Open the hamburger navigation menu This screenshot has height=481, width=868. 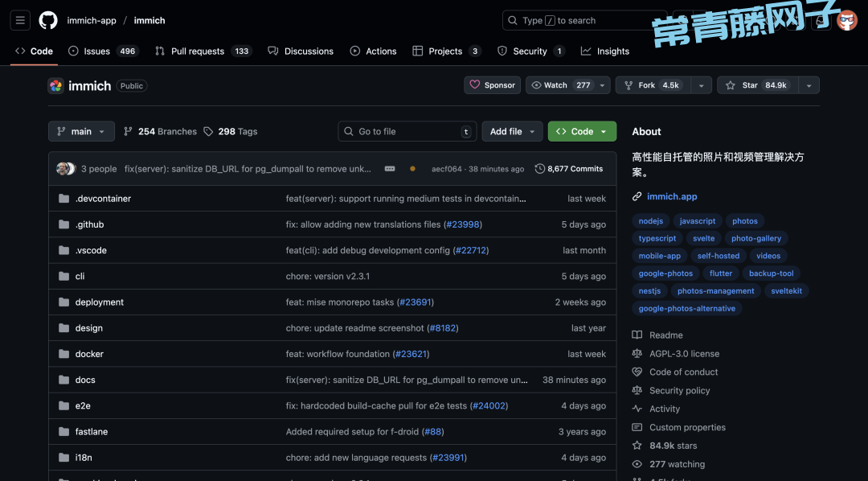pos(21,20)
